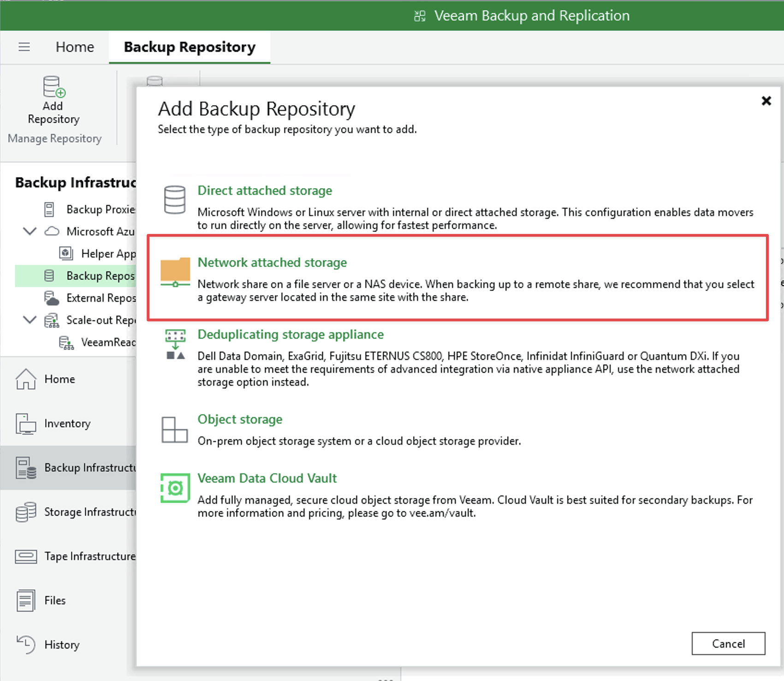
Task: Click the Direct attached storage database icon
Action: pos(175,200)
